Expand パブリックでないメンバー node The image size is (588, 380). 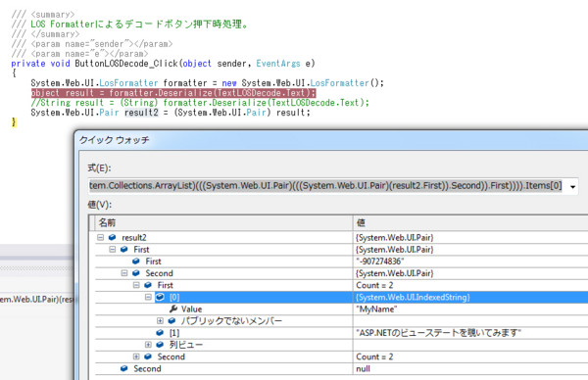[x=160, y=321]
